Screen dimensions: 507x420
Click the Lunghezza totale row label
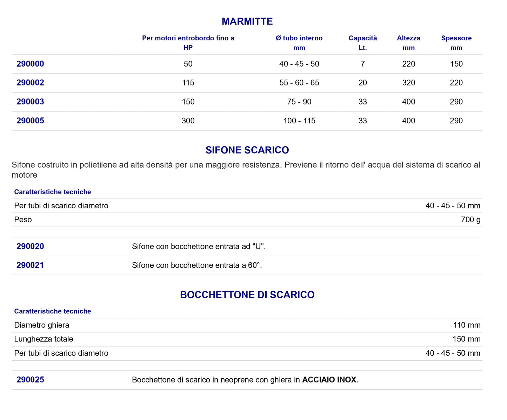(x=44, y=339)
